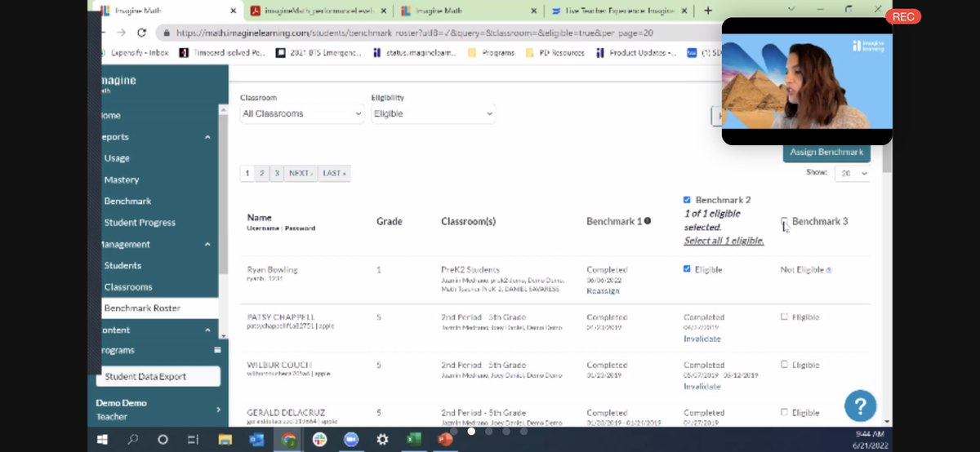Screen dimensions: 980x452
Task: Collapse the Management section in sidebar
Action: tap(207, 244)
